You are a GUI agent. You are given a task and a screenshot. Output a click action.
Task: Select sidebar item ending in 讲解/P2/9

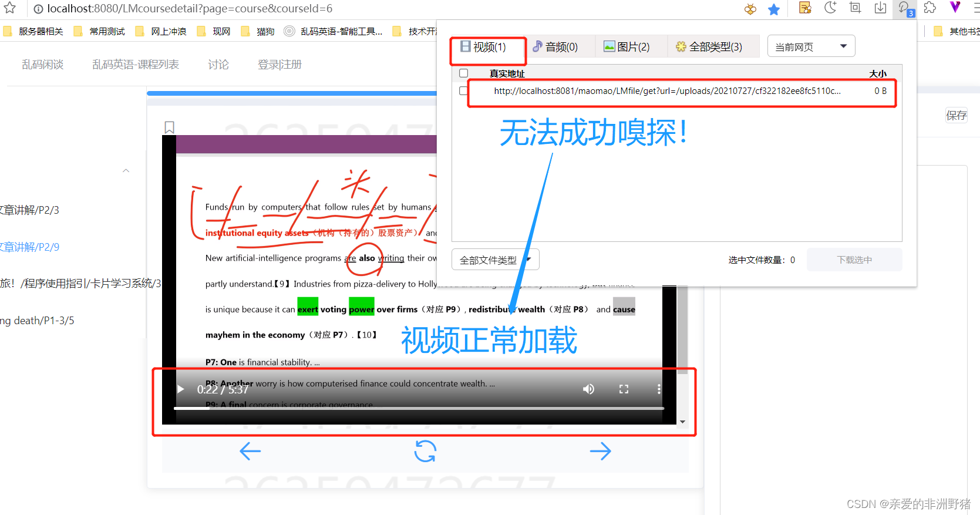coord(29,247)
